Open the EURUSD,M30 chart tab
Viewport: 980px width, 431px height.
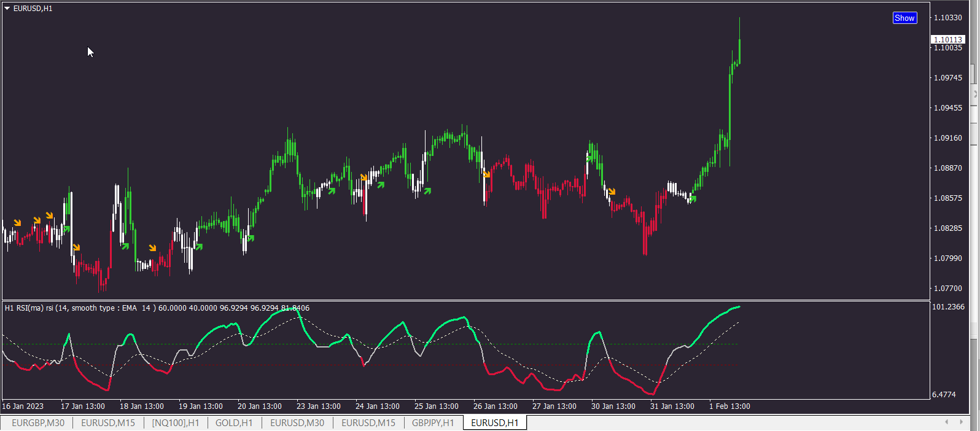pos(297,423)
